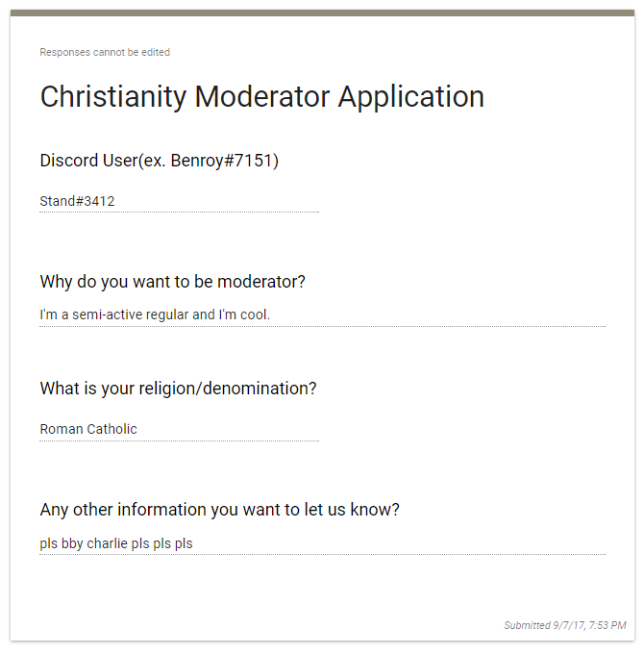Click the word "charlie" in the last answer

click(107, 543)
